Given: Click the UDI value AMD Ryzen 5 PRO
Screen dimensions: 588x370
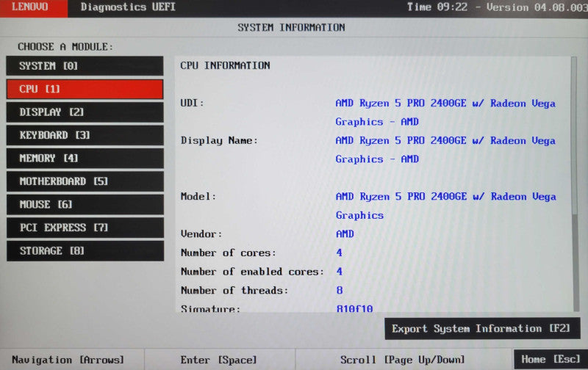Looking at the screenshot, I should [x=445, y=112].
